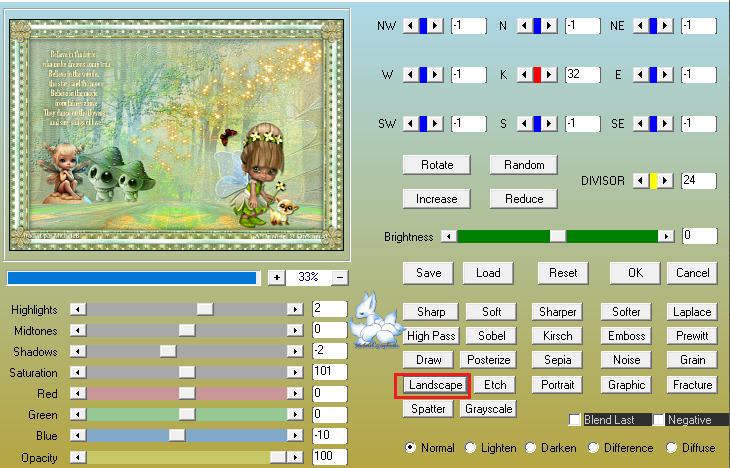Select the Darken blend mode radio
730x468 pixels.
tap(530, 448)
